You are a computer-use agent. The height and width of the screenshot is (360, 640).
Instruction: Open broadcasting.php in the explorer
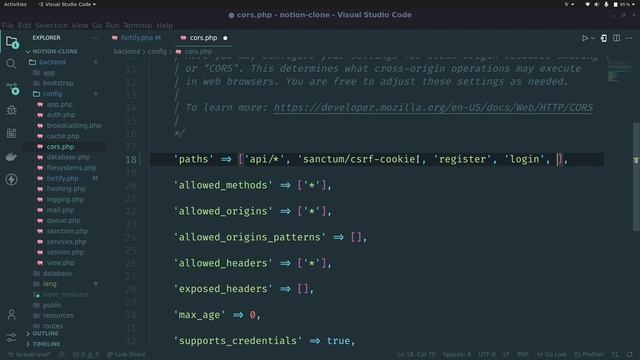[74, 125]
